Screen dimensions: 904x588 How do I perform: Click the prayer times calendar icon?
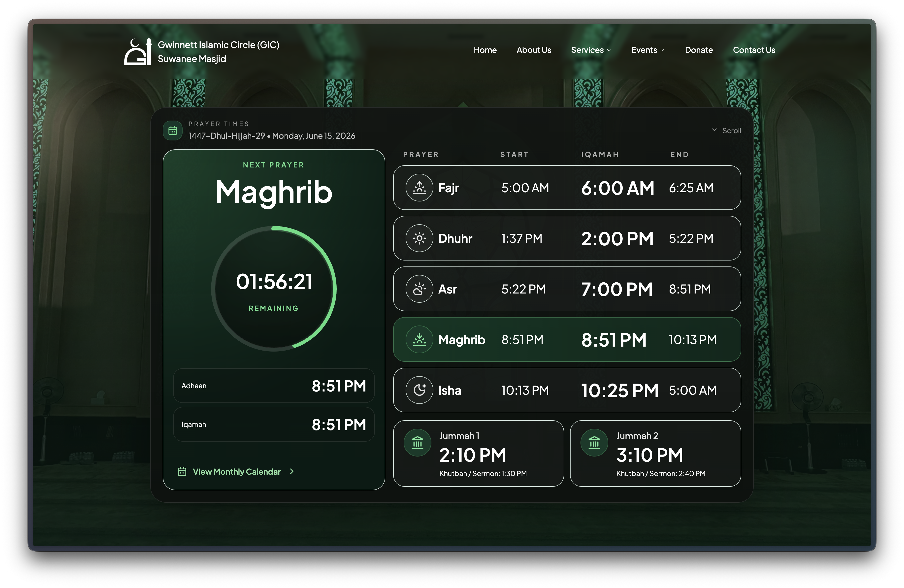172,131
